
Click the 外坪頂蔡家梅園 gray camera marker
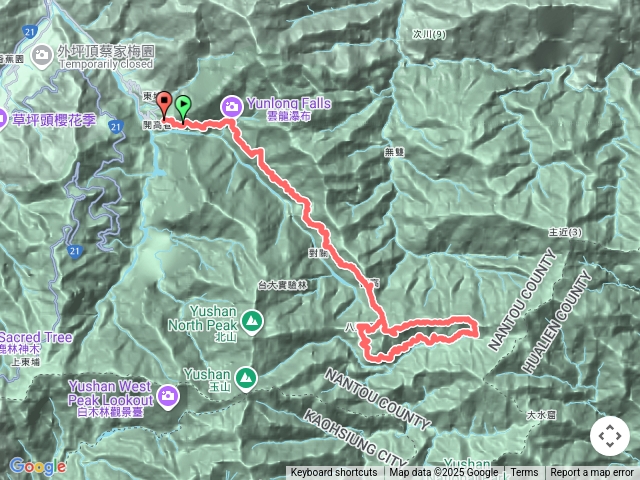coord(42,55)
